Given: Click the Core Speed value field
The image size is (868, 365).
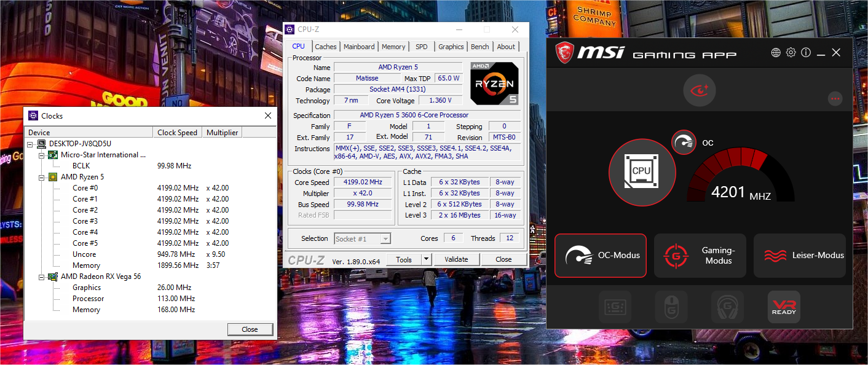Looking at the screenshot, I should (x=363, y=182).
